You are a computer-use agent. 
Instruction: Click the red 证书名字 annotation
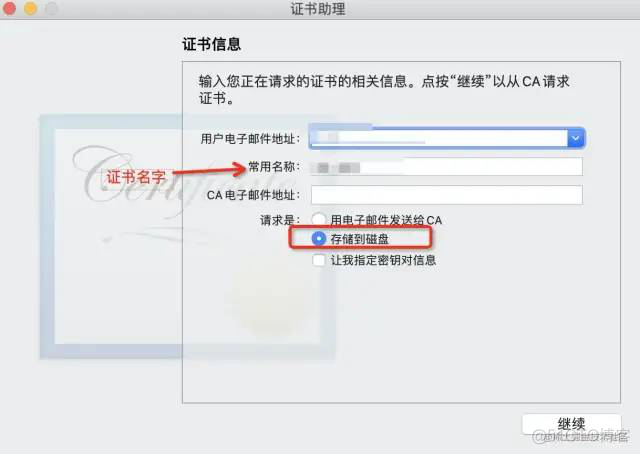(x=136, y=177)
